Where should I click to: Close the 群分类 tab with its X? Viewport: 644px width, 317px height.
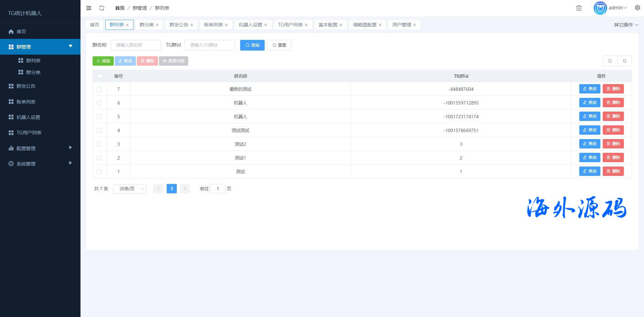[157, 25]
